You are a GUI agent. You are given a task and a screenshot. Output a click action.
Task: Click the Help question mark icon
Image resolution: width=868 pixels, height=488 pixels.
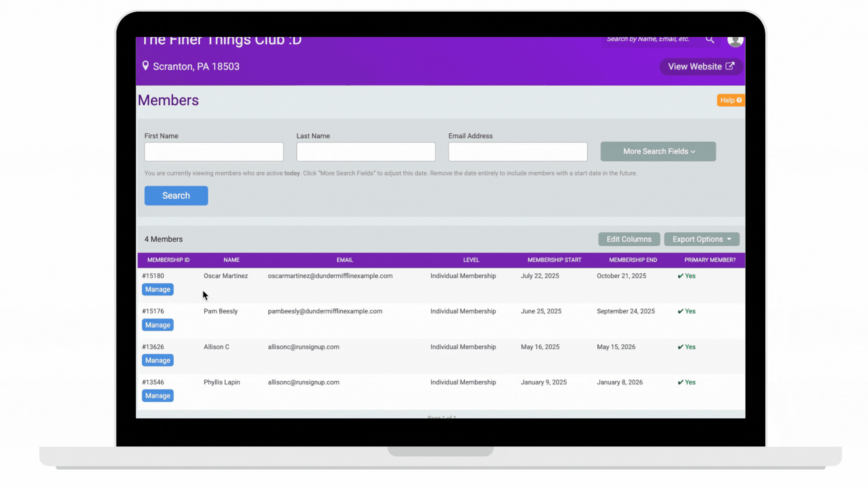coord(739,100)
